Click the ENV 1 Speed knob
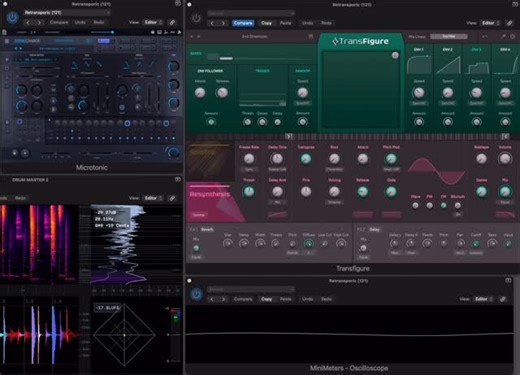The width and height of the screenshot is (520, 375). click(419, 93)
